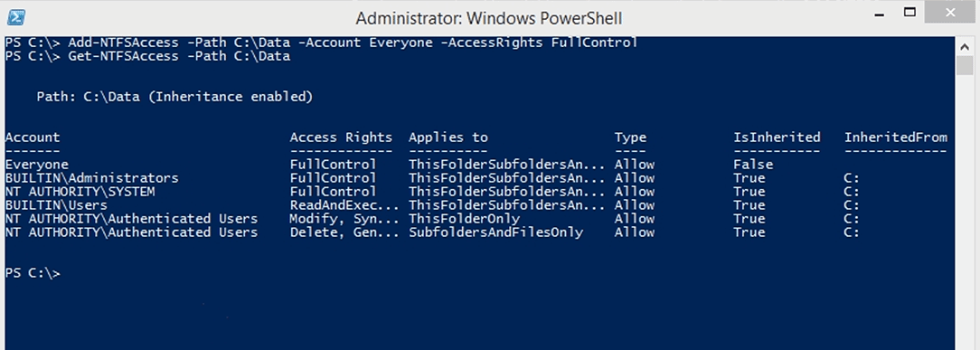Image resolution: width=980 pixels, height=350 pixels.
Task: Close the Administrator PowerShell window
Action: point(951,14)
